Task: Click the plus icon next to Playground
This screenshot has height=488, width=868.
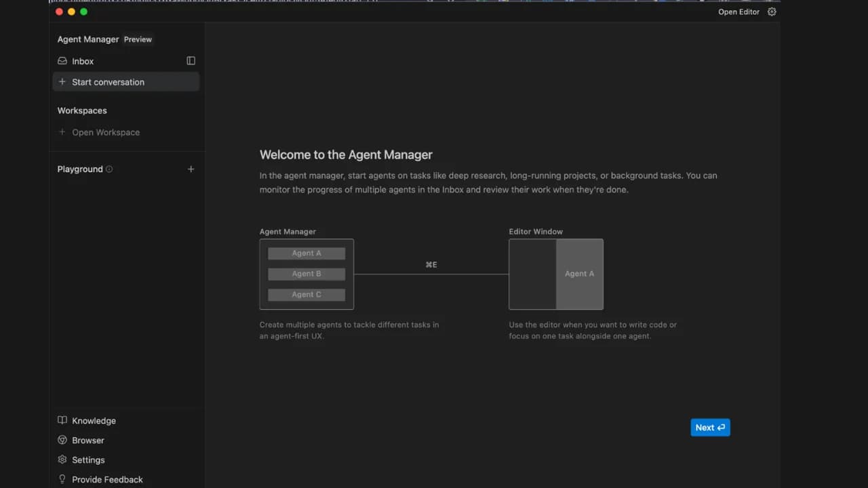Action: 191,169
